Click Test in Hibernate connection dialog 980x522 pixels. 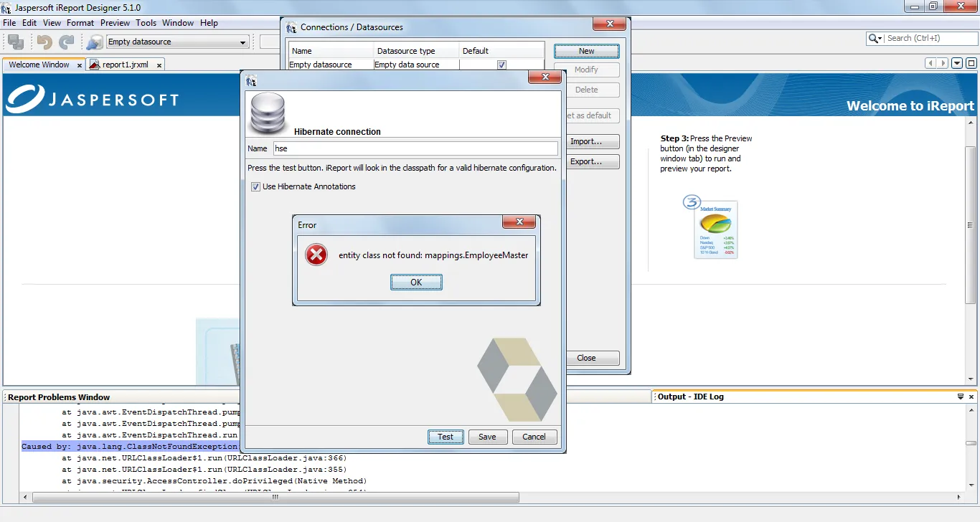tap(446, 437)
